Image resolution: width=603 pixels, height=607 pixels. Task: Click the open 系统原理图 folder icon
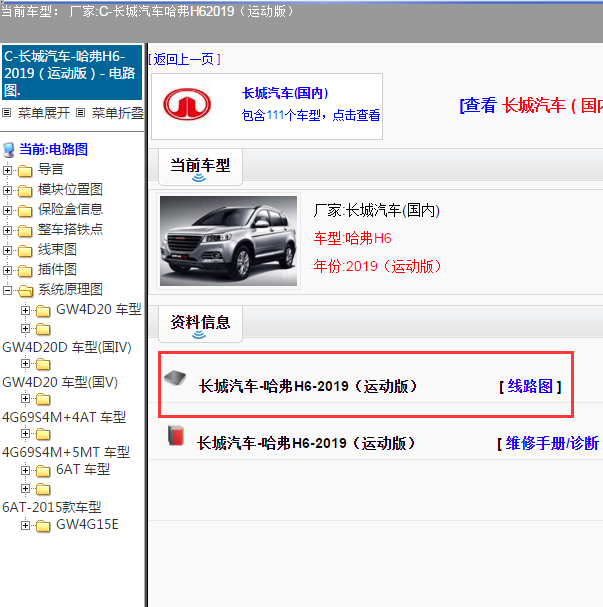[x=26, y=290]
